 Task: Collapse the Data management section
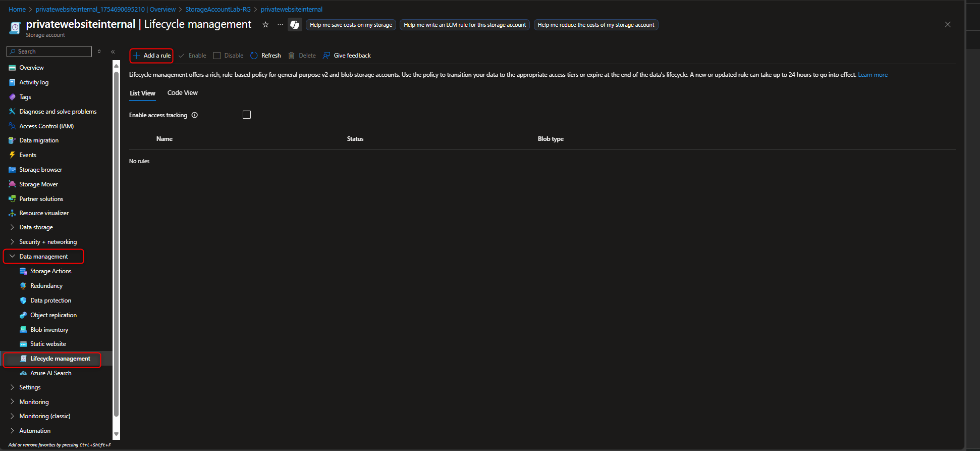(12, 257)
